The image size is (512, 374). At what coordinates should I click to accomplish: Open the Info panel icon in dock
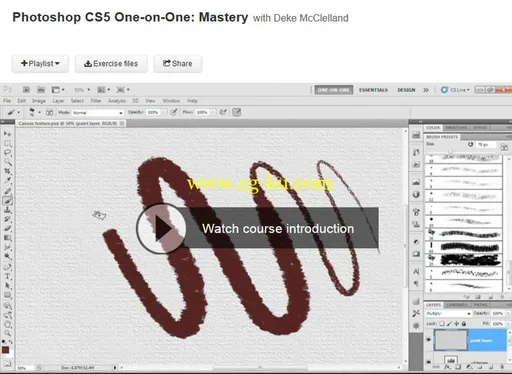[416, 194]
